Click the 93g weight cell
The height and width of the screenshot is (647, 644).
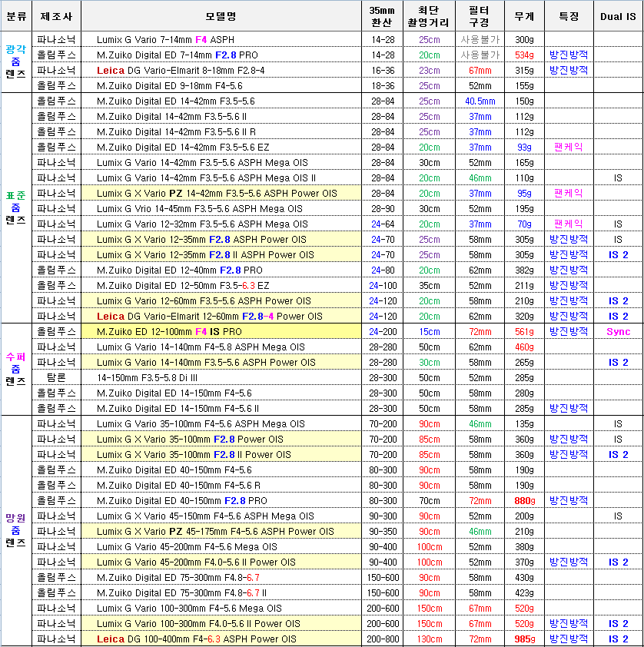click(524, 148)
